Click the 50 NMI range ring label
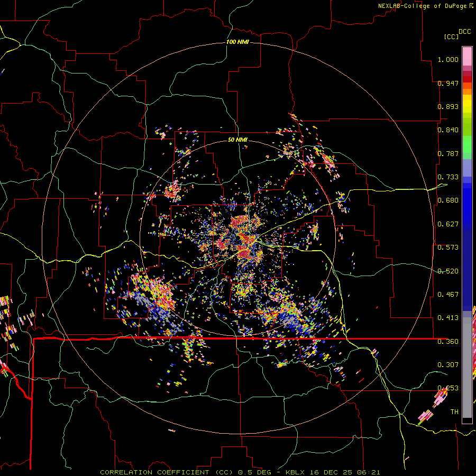Image resolution: width=476 pixels, height=476 pixels. pos(237,140)
